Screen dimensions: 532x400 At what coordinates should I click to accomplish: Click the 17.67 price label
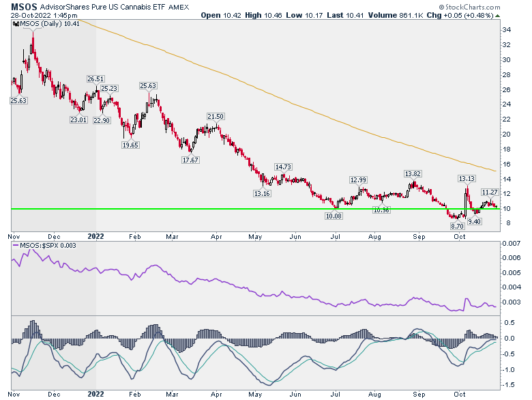tap(190, 160)
